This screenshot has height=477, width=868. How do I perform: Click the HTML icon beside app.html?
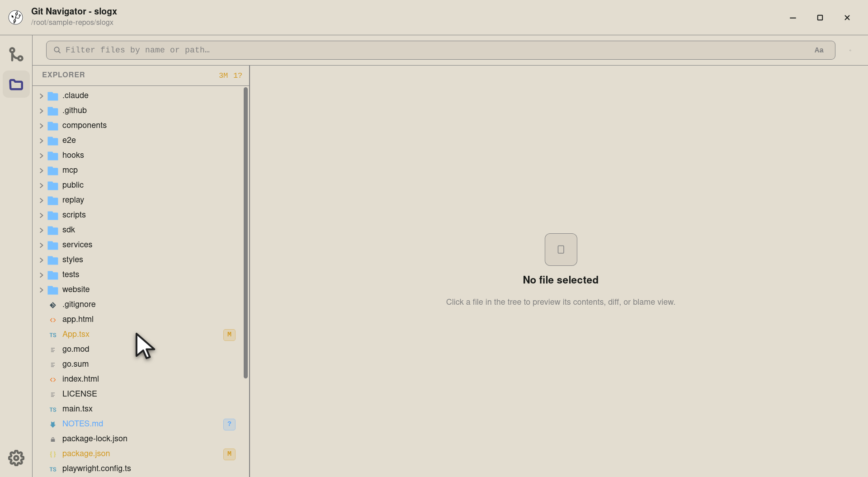[x=53, y=320]
